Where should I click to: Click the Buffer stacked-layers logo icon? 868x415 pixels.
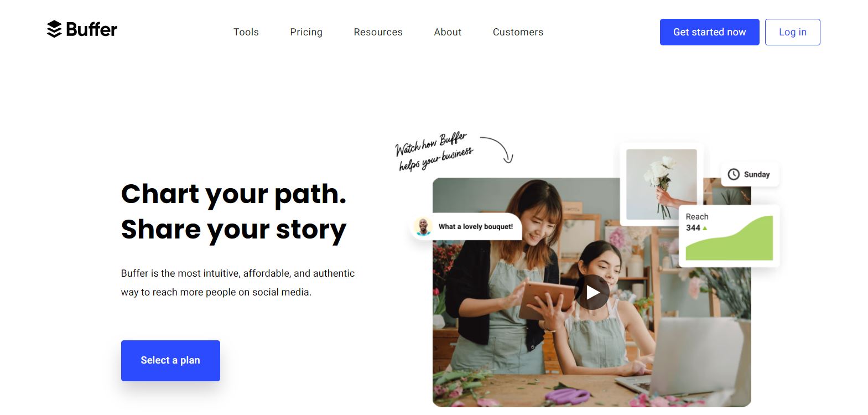[x=54, y=29]
